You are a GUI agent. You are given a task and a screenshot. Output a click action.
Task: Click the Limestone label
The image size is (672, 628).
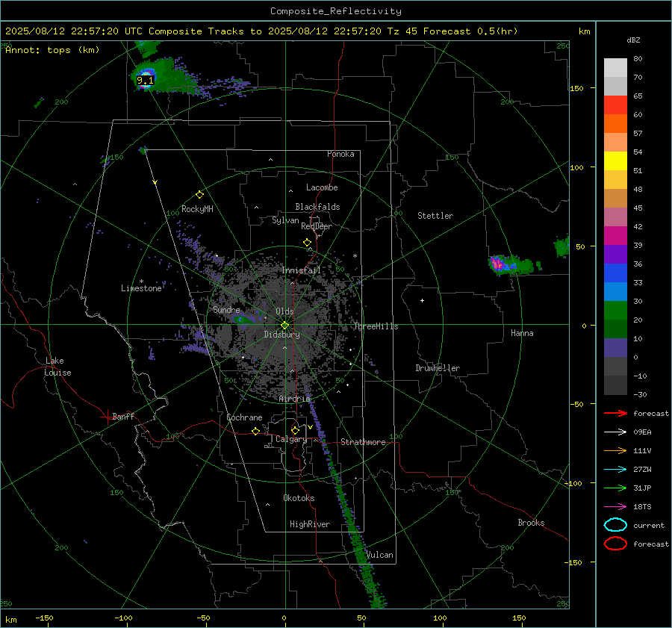click(x=141, y=288)
